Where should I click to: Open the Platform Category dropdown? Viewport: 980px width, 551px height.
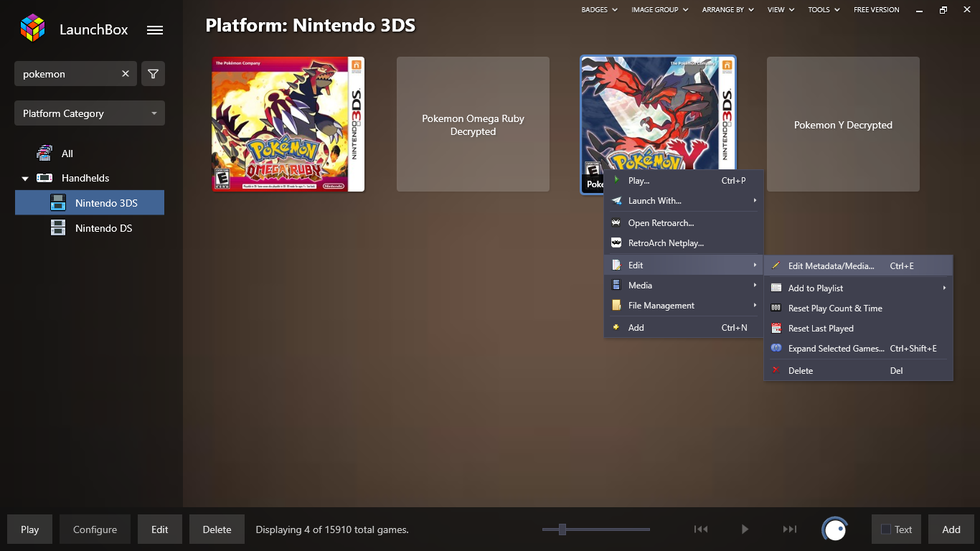[x=90, y=113]
